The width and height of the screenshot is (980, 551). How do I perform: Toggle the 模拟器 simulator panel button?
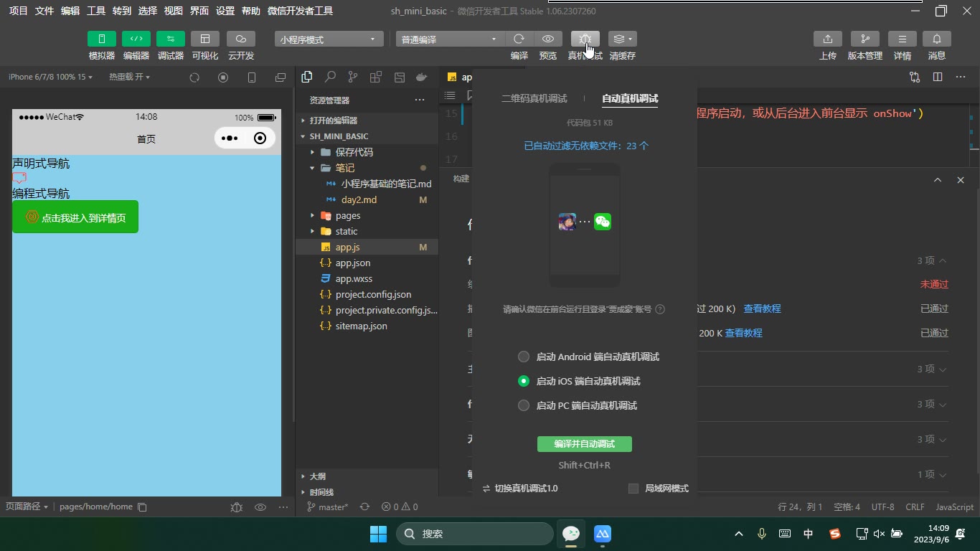102,39
